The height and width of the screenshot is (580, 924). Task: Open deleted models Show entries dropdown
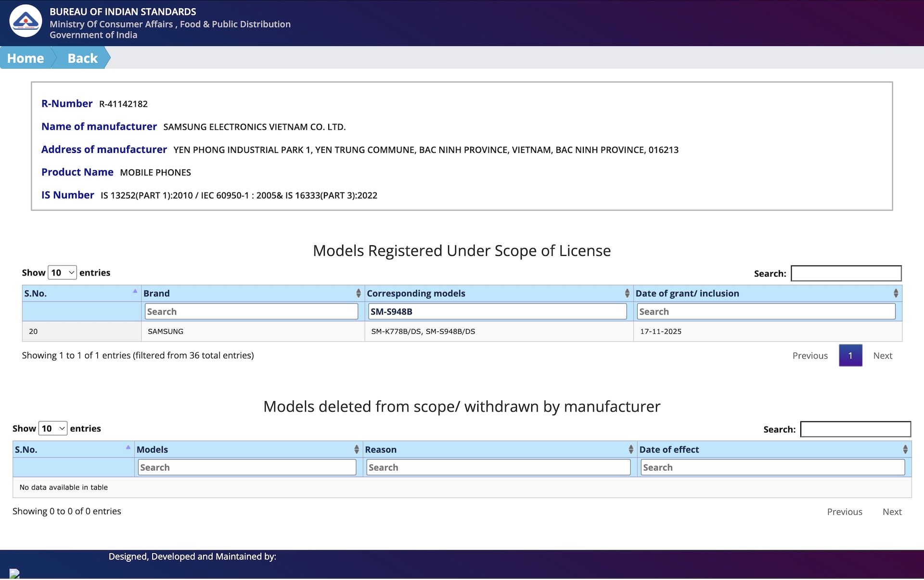tap(52, 429)
